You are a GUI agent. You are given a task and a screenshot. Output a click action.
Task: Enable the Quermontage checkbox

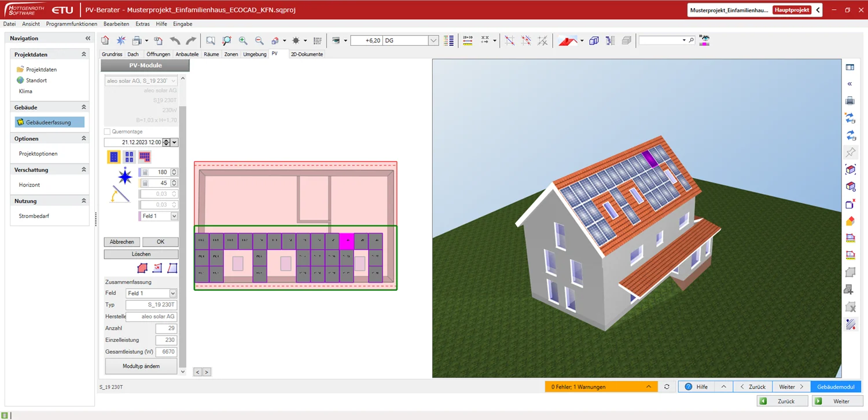click(x=107, y=132)
